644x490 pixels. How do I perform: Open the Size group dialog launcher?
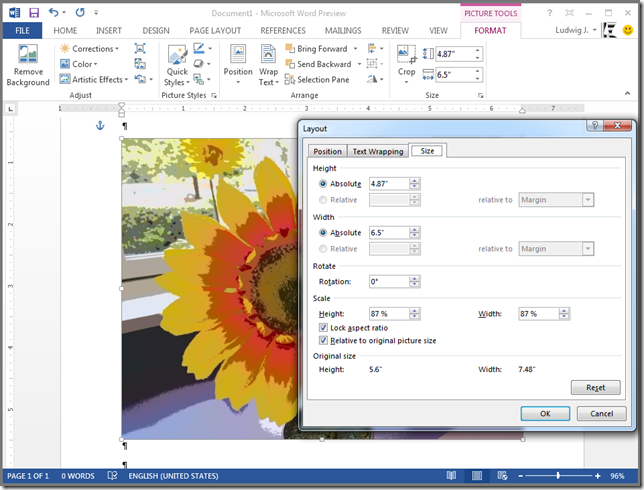point(481,95)
